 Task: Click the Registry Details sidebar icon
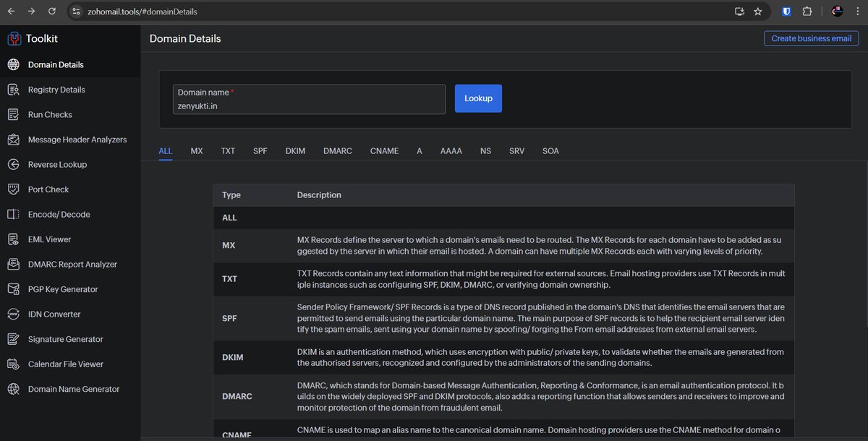click(x=13, y=90)
